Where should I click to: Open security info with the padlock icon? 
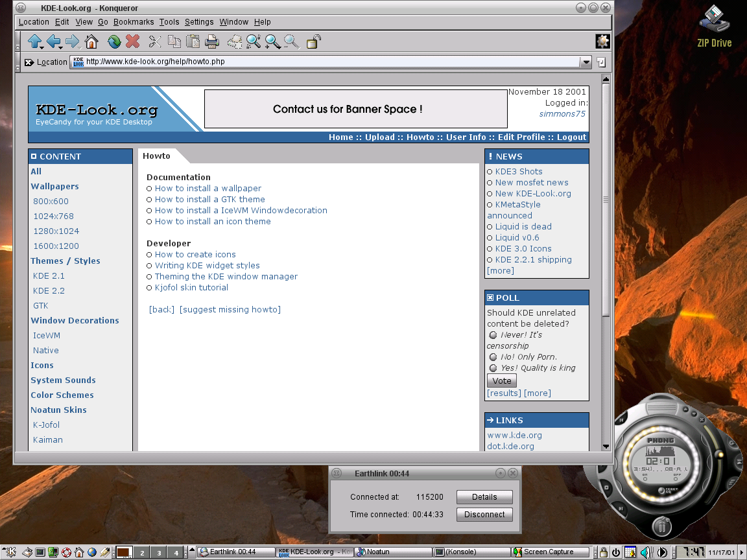(x=313, y=42)
